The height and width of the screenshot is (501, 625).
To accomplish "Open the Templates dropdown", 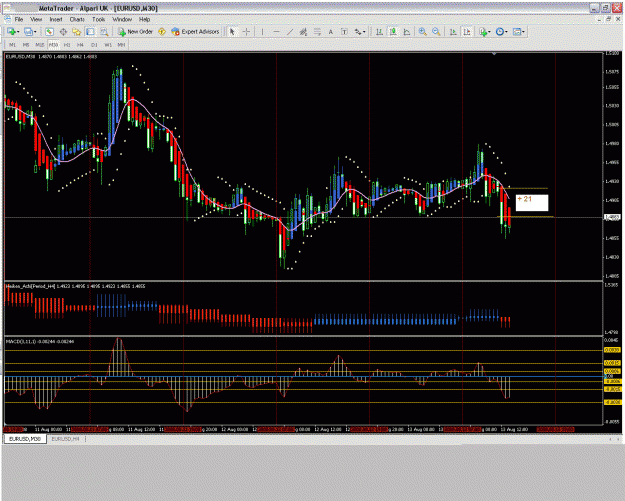I will coord(519,31).
